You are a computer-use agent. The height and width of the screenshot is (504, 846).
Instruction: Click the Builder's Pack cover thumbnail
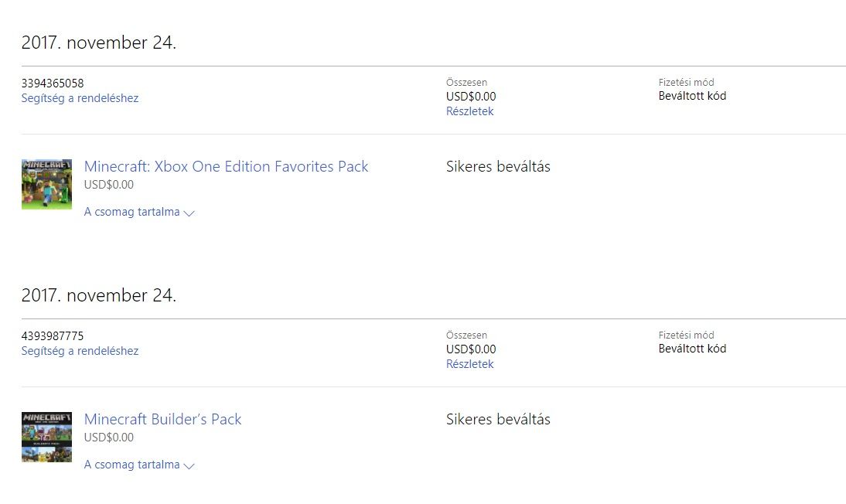tap(46, 437)
